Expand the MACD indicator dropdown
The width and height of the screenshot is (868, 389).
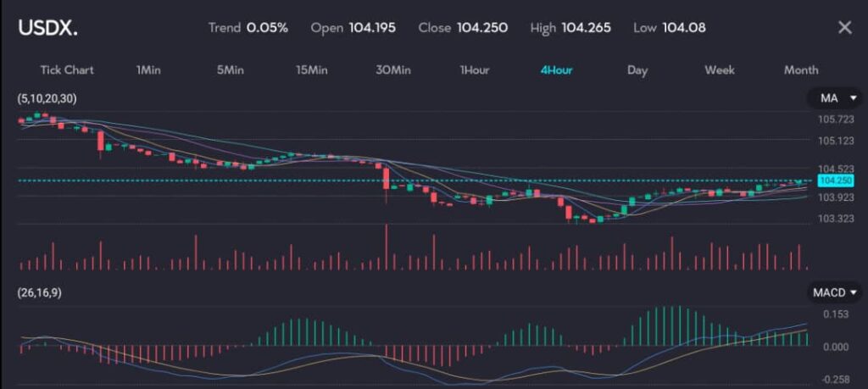click(834, 292)
